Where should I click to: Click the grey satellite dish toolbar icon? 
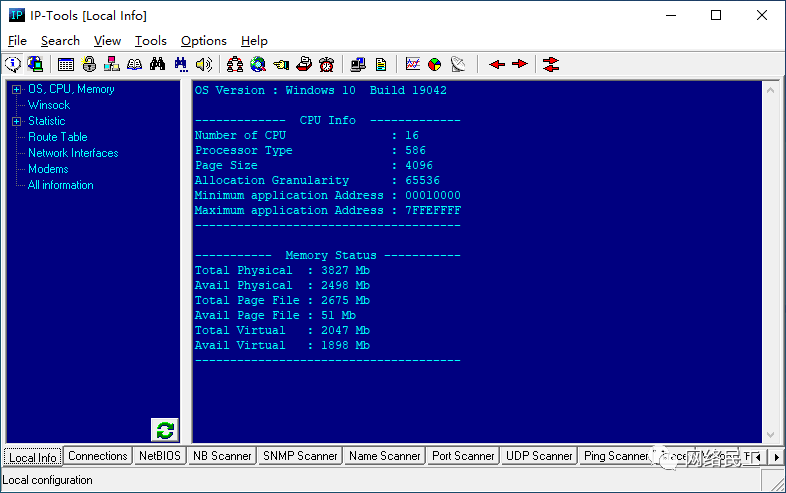tap(458, 64)
